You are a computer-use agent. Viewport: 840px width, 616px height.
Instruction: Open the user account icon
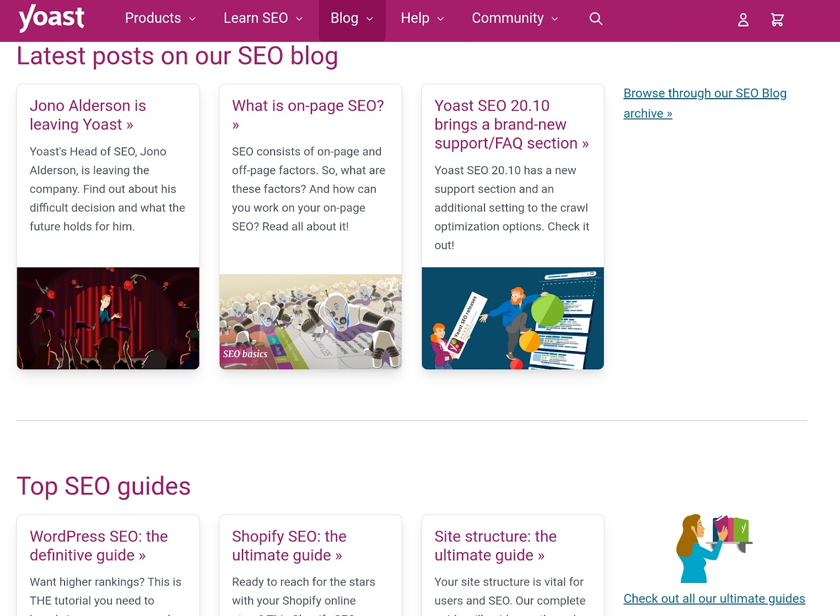point(743,20)
